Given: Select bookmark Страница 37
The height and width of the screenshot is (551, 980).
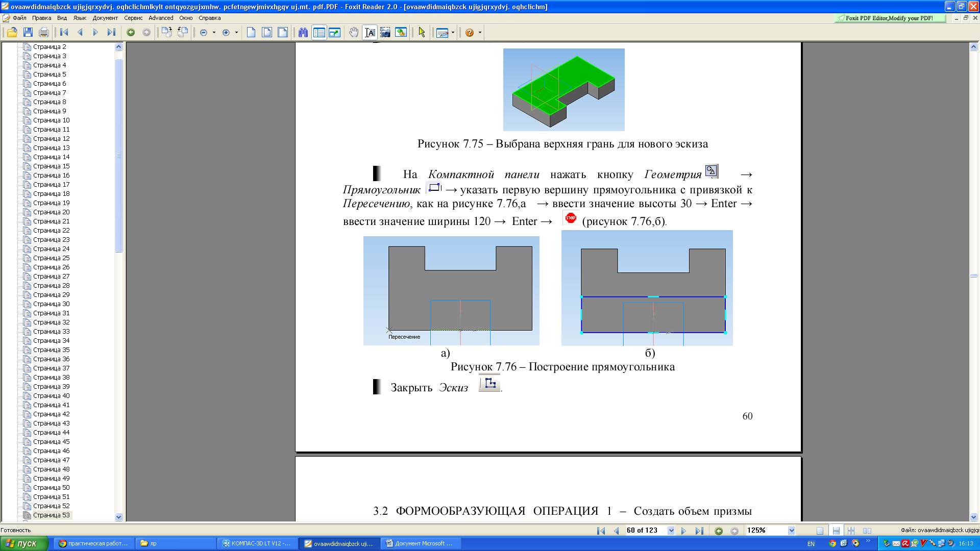Looking at the screenshot, I should (x=51, y=368).
